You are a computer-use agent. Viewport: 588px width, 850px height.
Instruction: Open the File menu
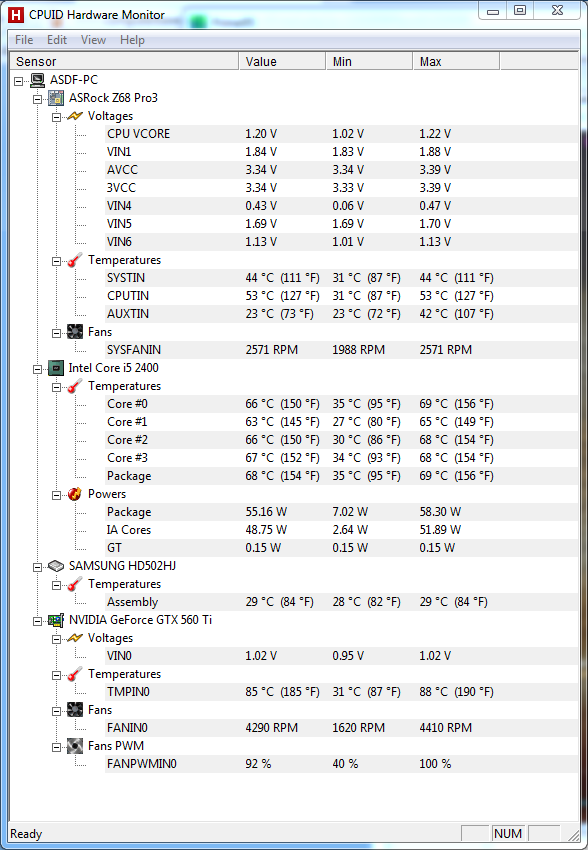(x=24, y=40)
